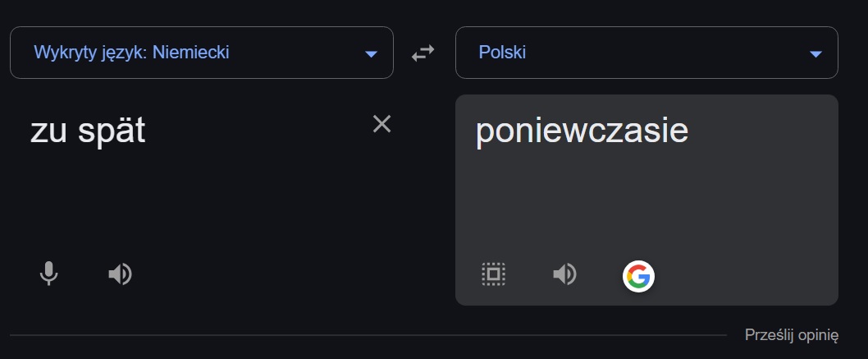This screenshot has width=868, height=359.
Task: Open the "Wykryty język: Niemiecki" selector
Action: point(132,53)
